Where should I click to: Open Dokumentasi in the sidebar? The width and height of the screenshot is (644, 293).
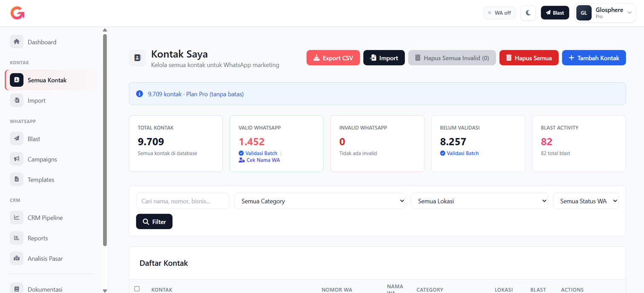[50, 288]
